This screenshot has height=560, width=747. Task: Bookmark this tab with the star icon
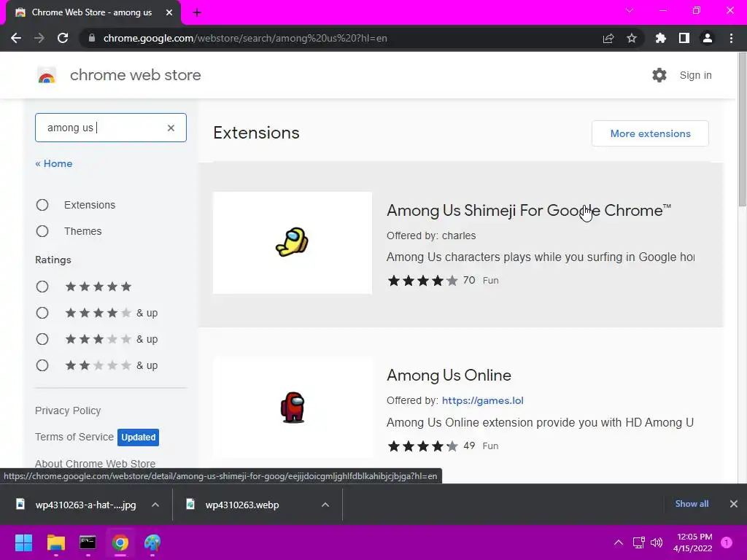click(632, 38)
